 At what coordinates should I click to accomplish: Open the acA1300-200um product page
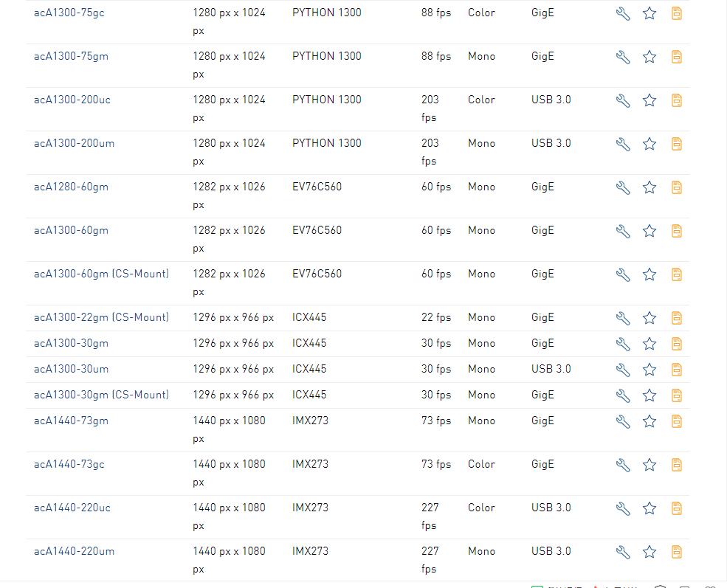[x=74, y=143]
